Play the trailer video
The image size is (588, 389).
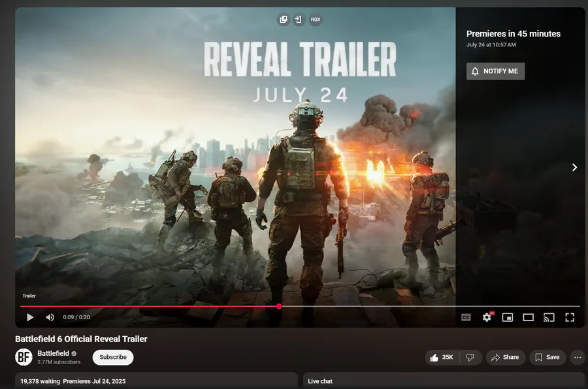click(30, 317)
